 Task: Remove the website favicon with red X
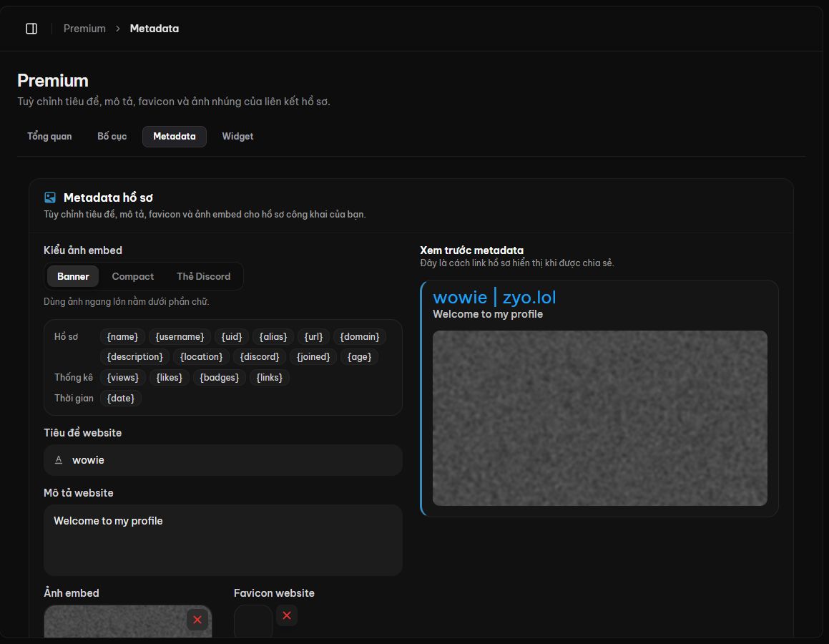point(287,615)
